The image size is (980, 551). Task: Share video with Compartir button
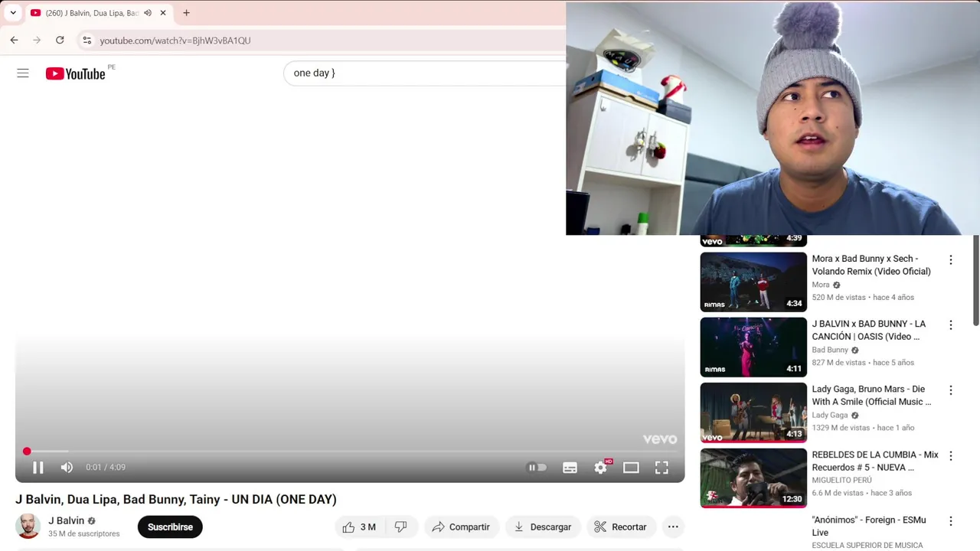point(462,527)
